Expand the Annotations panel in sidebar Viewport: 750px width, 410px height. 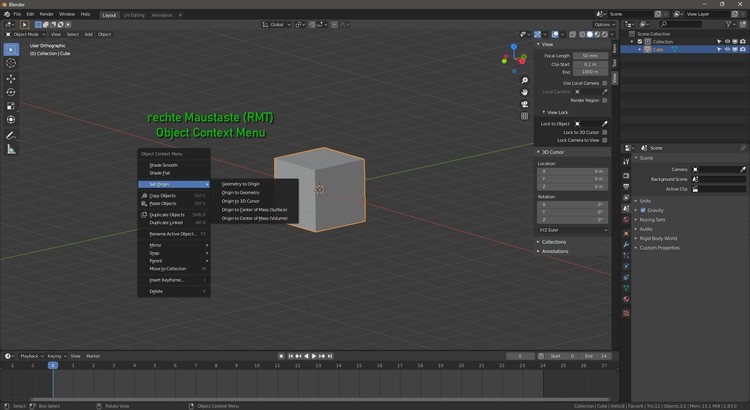click(x=554, y=251)
